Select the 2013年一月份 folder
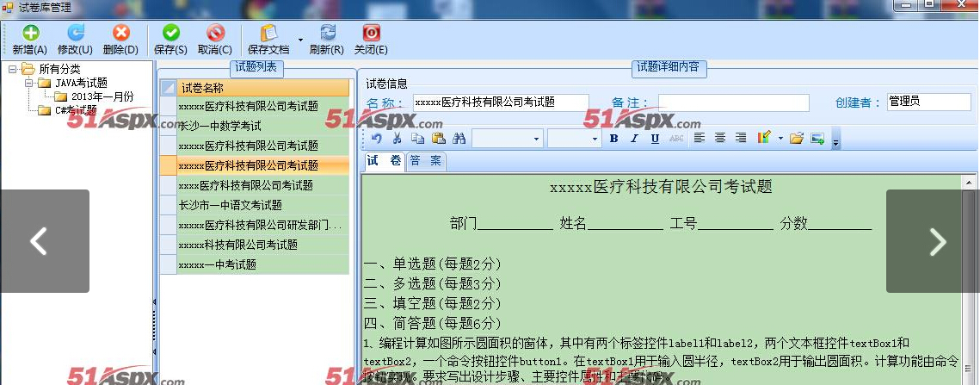This screenshot has width=980, height=385. pos(102,96)
